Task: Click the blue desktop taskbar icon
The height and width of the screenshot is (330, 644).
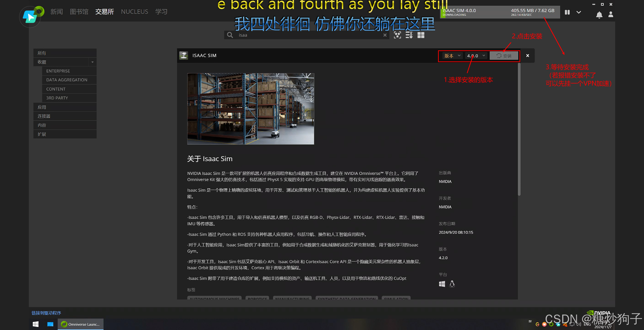Action: coord(50,324)
